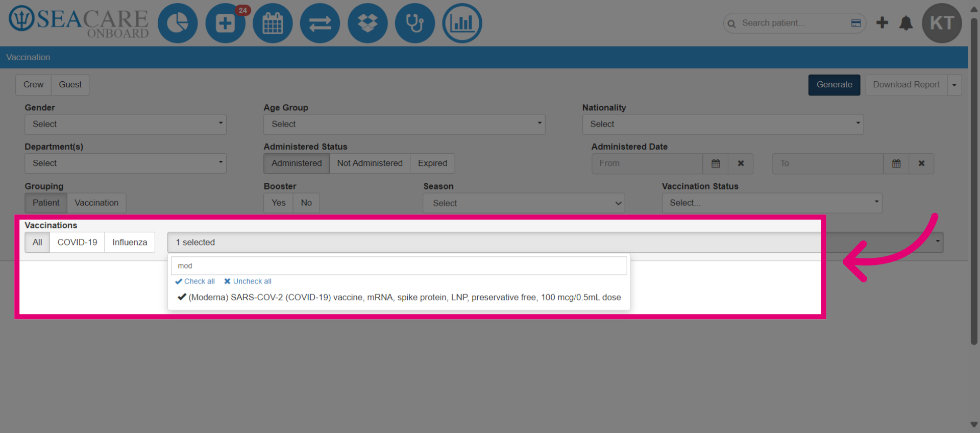
Task: Open the Dropbox-style inventory icon
Action: [367, 23]
